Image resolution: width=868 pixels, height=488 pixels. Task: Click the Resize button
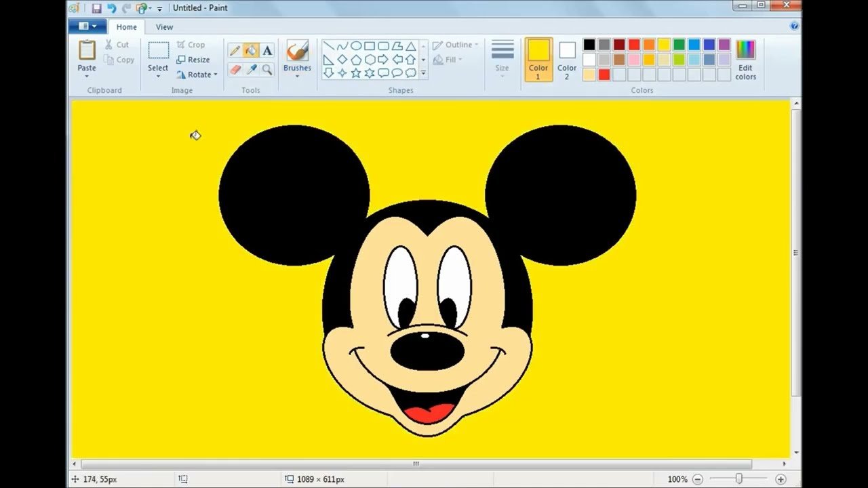193,60
